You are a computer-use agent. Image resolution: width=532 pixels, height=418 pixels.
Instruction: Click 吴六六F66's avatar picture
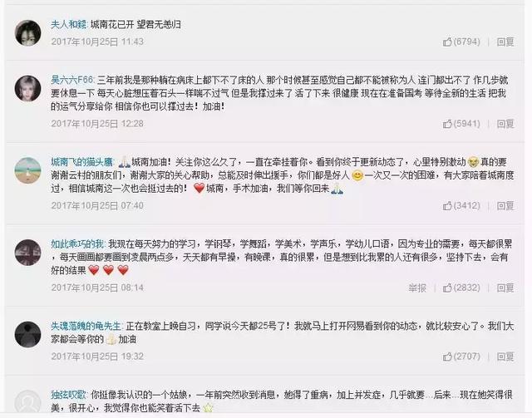pos(27,88)
